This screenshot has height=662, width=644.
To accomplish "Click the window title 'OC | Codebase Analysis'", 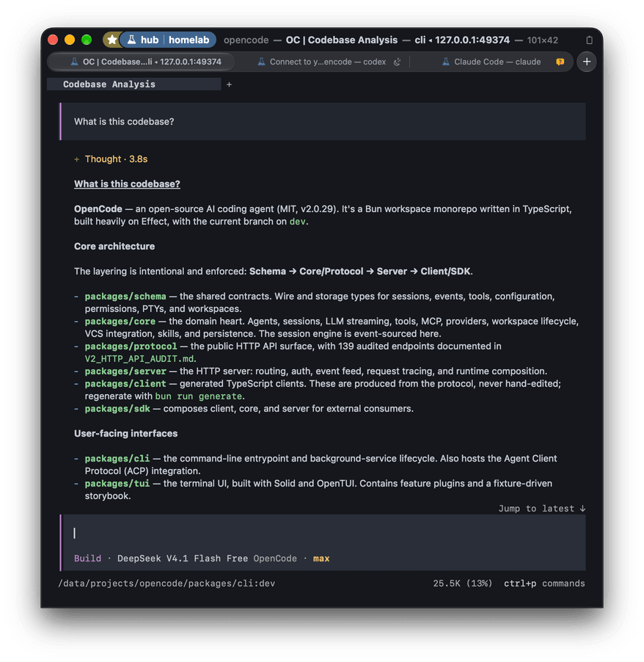I will (x=341, y=40).
